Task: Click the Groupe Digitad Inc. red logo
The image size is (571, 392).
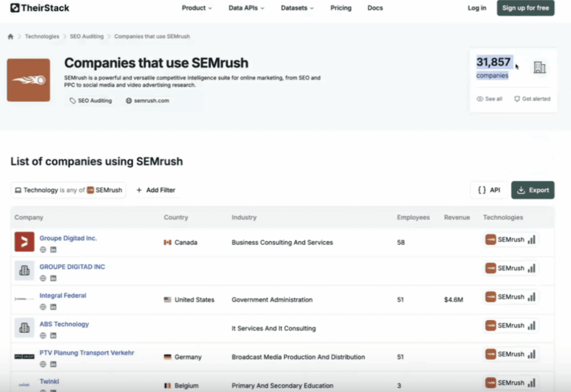Action: [25, 242]
